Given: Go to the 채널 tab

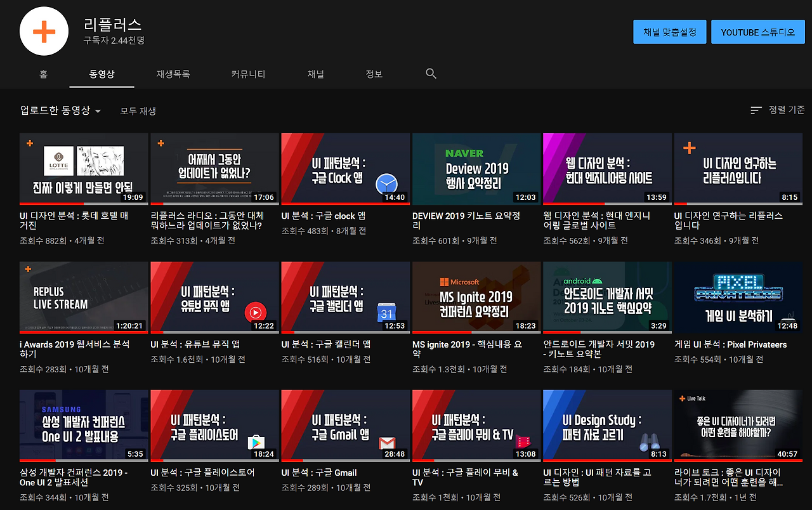Looking at the screenshot, I should coord(316,74).
